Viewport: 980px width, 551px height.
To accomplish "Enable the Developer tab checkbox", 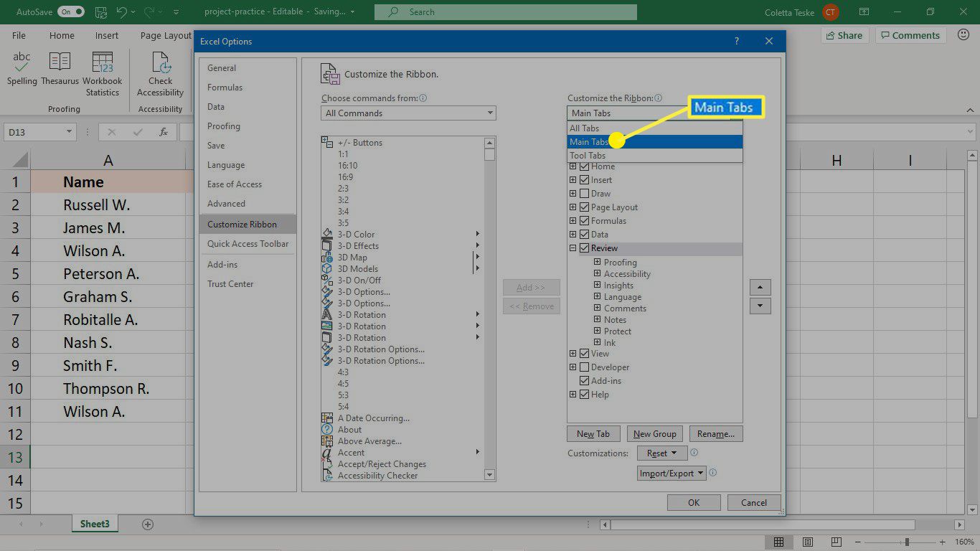I will (x=584, y=367).
